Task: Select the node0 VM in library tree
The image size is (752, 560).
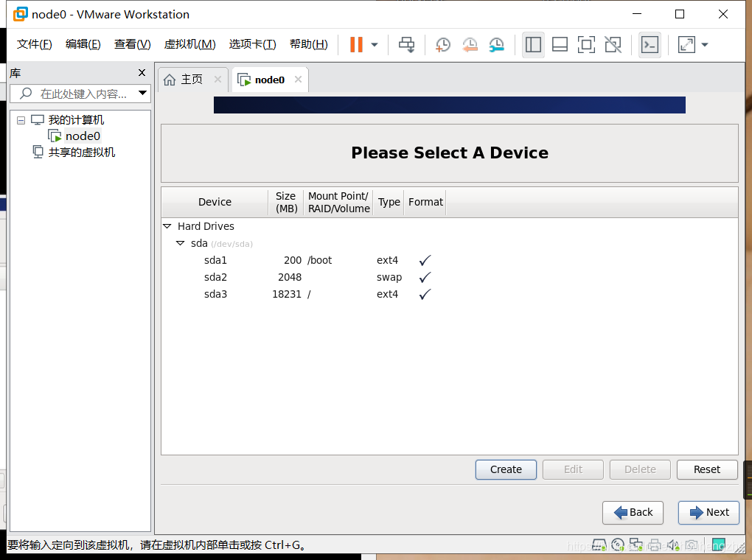Action: click(x=83, y=136)
